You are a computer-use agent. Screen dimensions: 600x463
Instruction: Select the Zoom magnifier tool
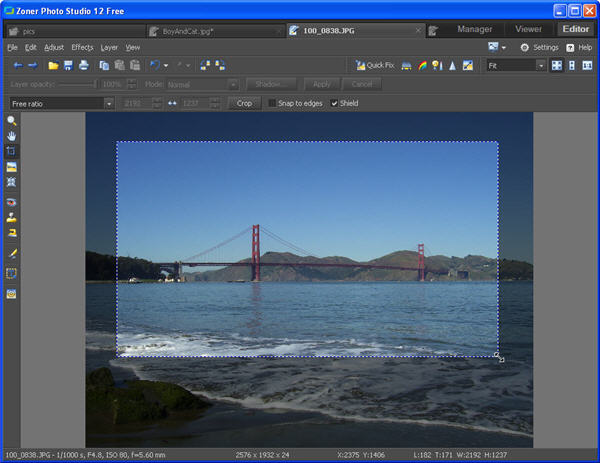coord(12,120)
